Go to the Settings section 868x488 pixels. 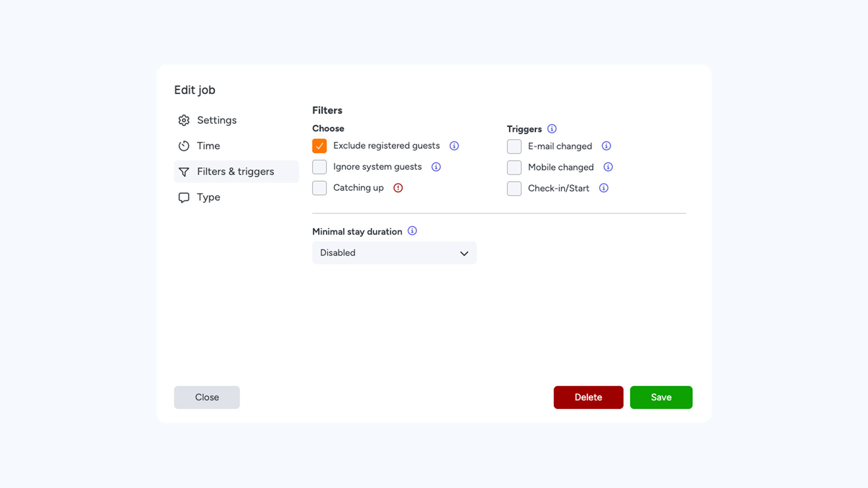click(x=236, y=120)
